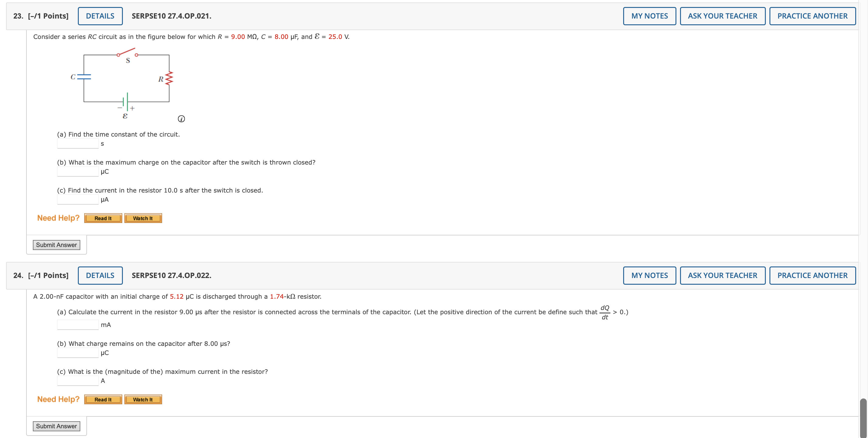Click the remaining charge µC input in question 24
This screenshot has width=868, height=438.
(x=78, y=353)
